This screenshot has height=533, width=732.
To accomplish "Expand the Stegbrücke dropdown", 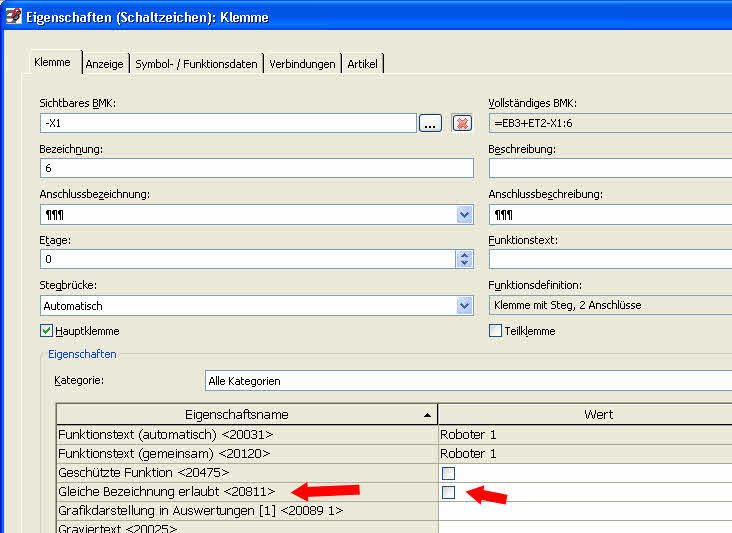I will point(464,306).
